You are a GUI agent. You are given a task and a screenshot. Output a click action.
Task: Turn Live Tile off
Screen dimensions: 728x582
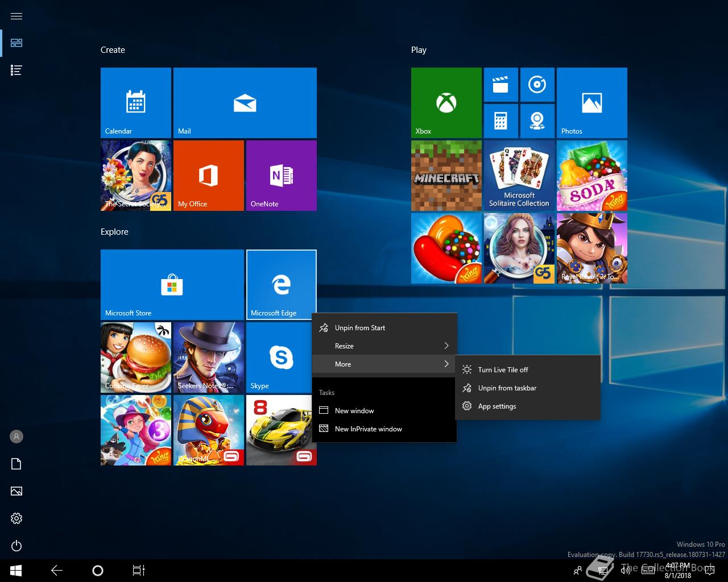click(x=528, y=370)
